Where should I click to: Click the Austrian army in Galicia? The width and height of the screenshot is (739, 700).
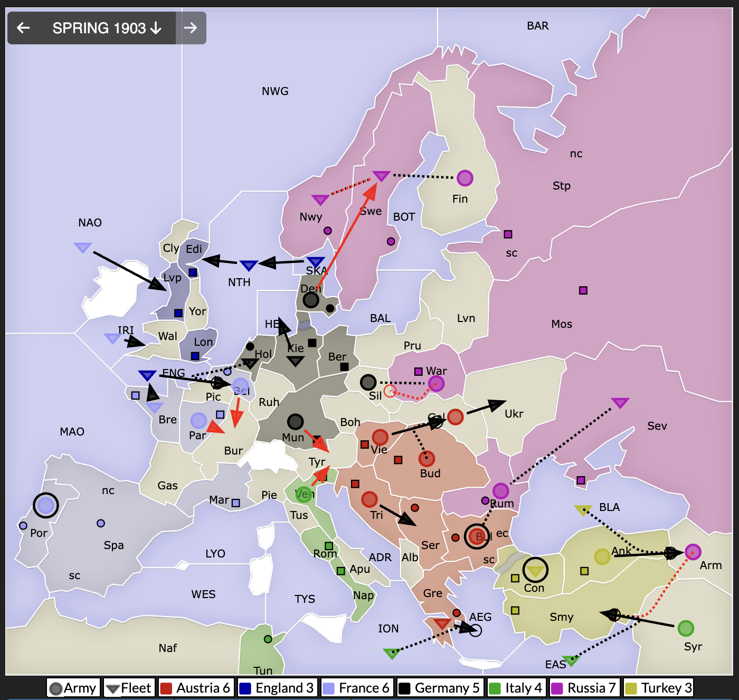(455, 417)
